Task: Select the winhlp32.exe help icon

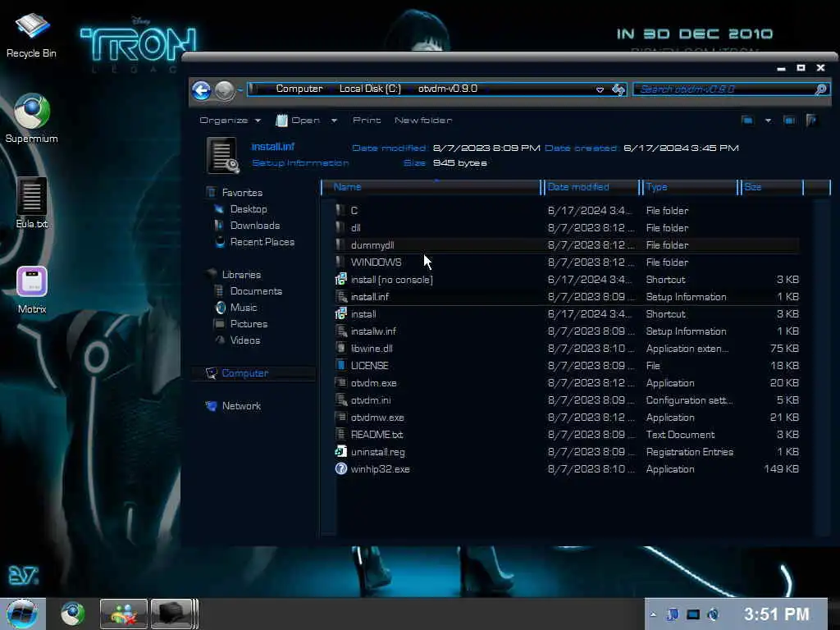Action: pos(340,468)
